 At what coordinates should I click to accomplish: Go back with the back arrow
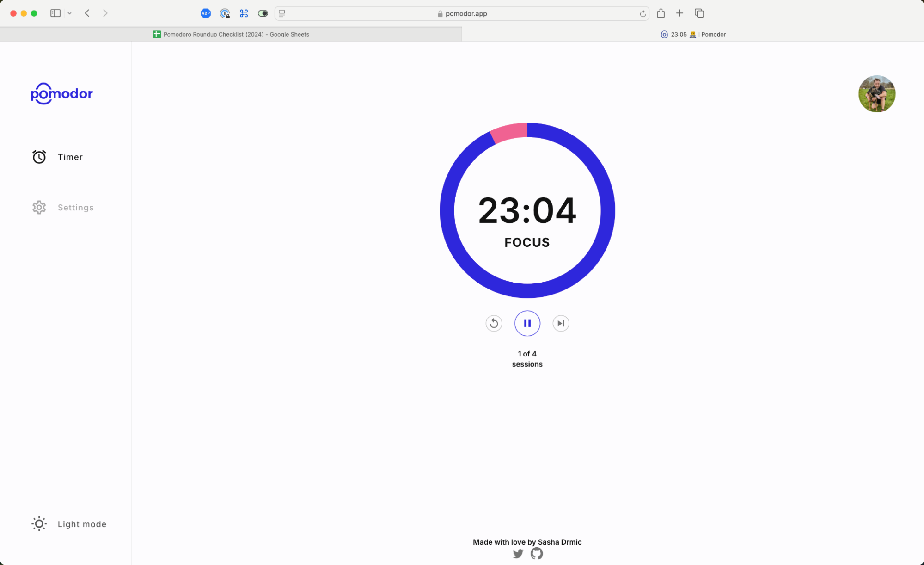[87, 13]
